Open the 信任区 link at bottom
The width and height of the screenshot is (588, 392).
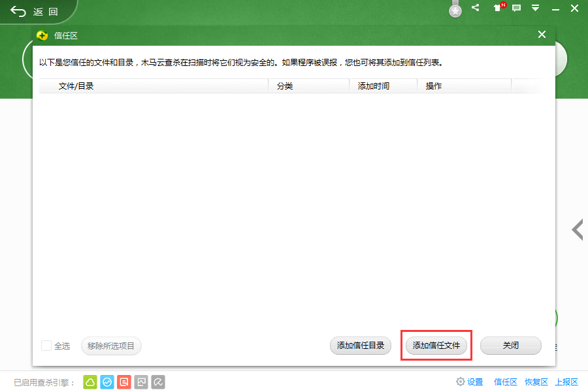(x=506, y=382)
